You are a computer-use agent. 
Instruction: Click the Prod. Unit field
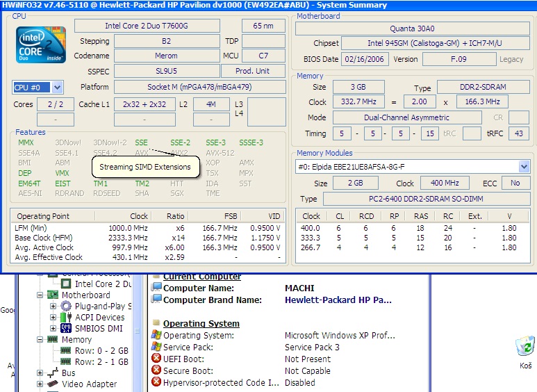click(x=253, y=71)
